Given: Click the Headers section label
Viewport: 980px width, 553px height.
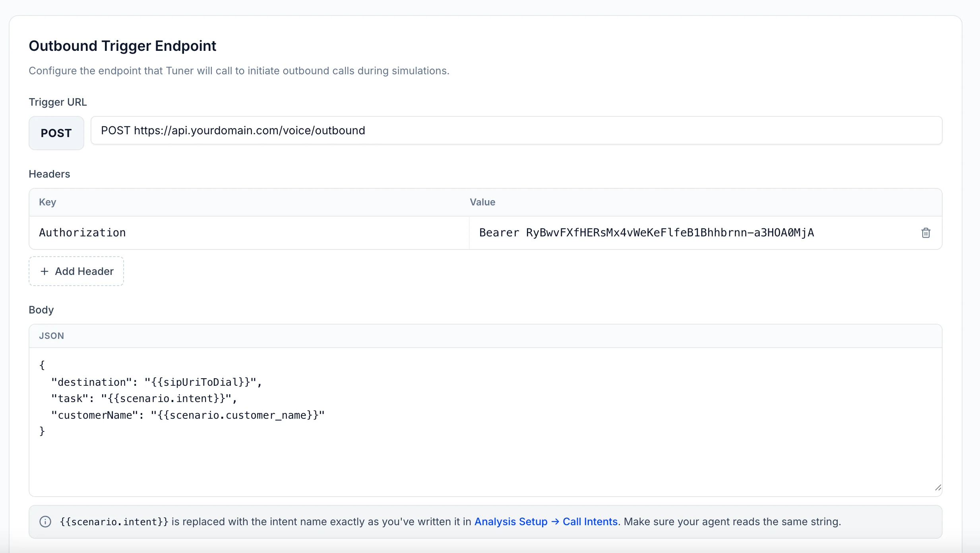Looking at the screenshot, I should (49, 174).
